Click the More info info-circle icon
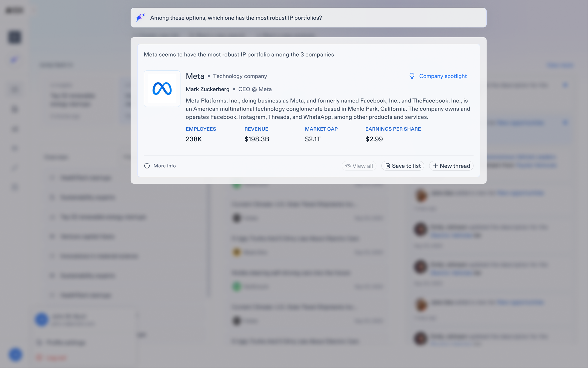 (x=147, y=166)
